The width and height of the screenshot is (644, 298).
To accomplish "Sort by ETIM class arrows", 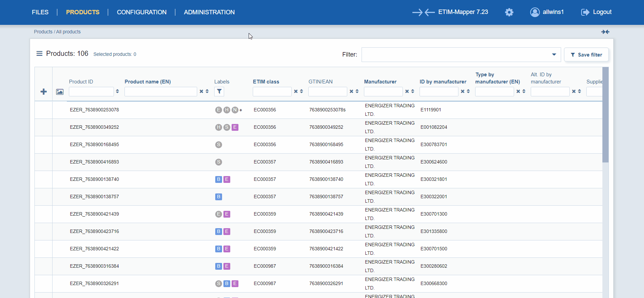I will [x=302, y=91].
